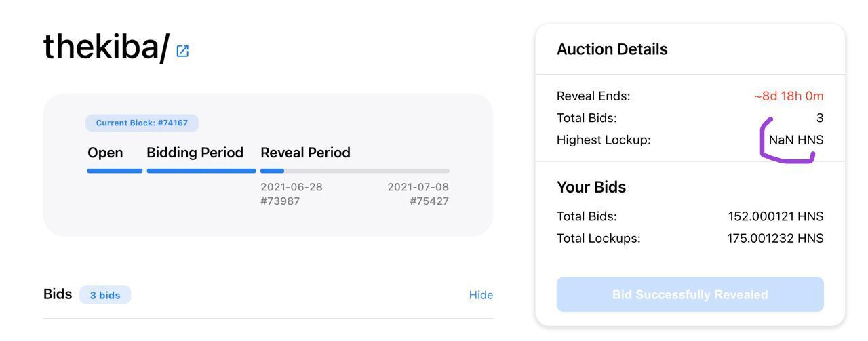Click the Bidding Period progress bar

click(x=201, y=171)
